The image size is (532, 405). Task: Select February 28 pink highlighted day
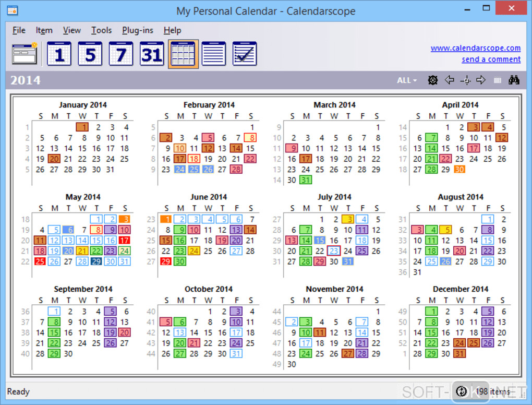tap(236, 170)
